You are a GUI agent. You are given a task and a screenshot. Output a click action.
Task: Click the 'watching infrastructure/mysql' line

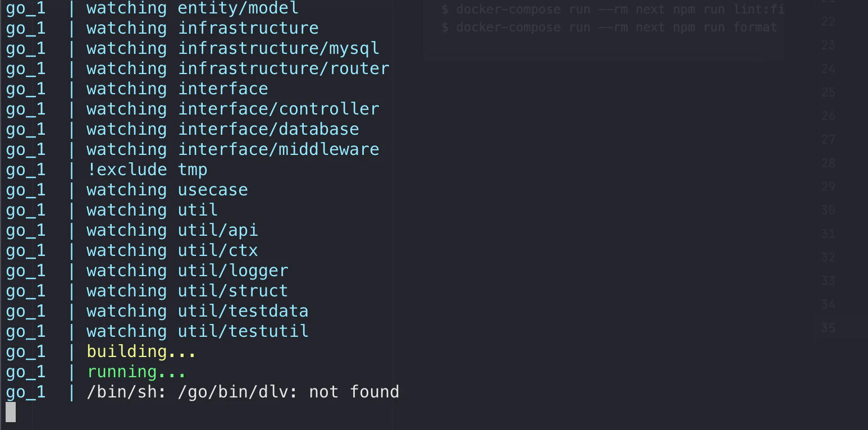tap(233, 48)
